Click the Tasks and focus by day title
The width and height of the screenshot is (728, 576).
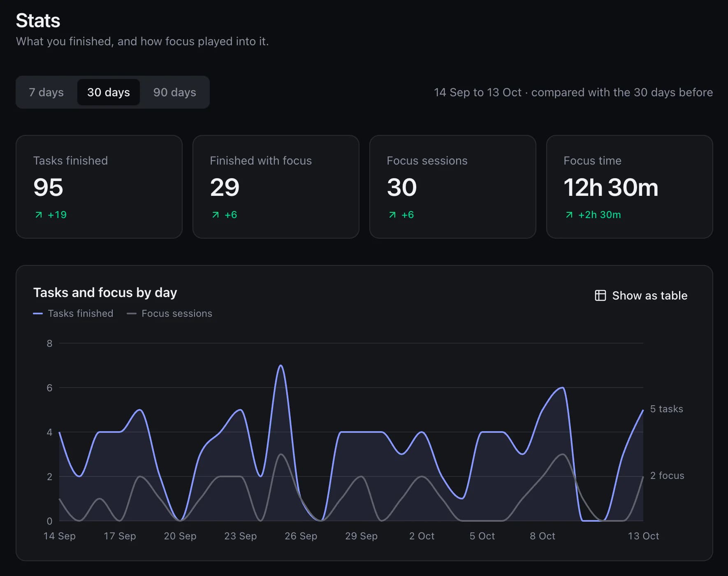(105, 293)
